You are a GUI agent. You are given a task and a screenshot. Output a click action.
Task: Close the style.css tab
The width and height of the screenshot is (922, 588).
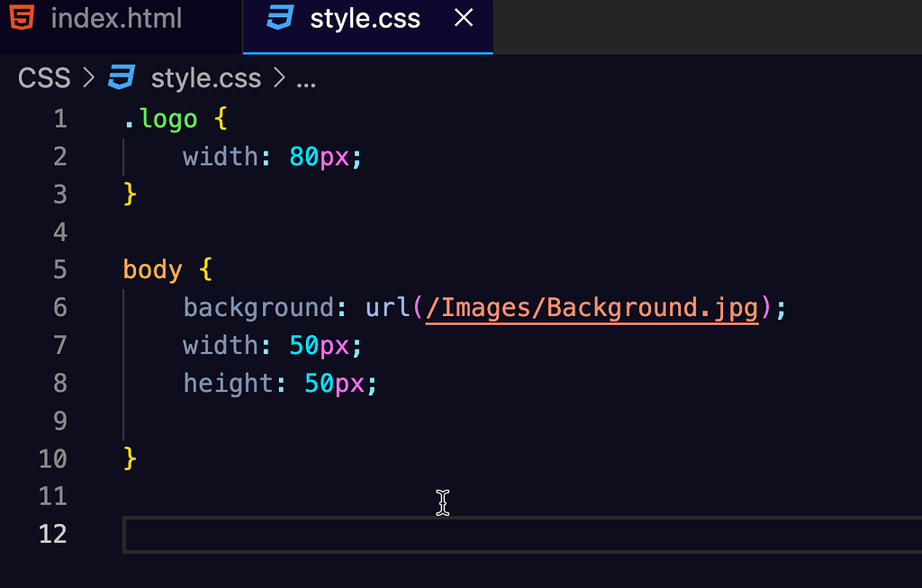(463, 18)
